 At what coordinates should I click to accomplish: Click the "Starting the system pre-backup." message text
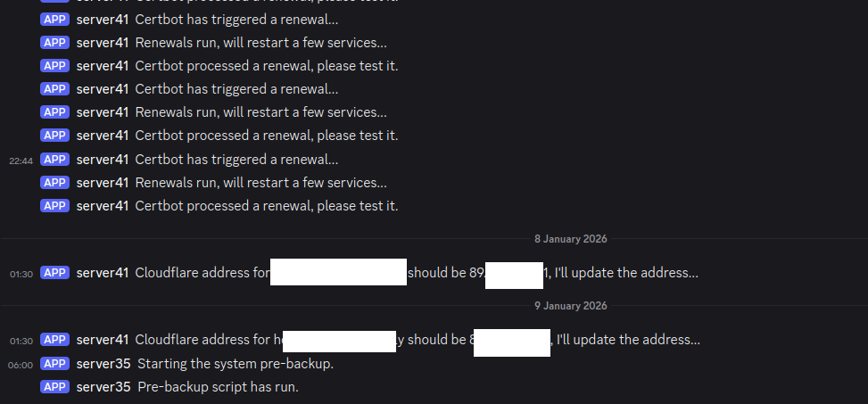pyautogui.click(x=236, y=364)
